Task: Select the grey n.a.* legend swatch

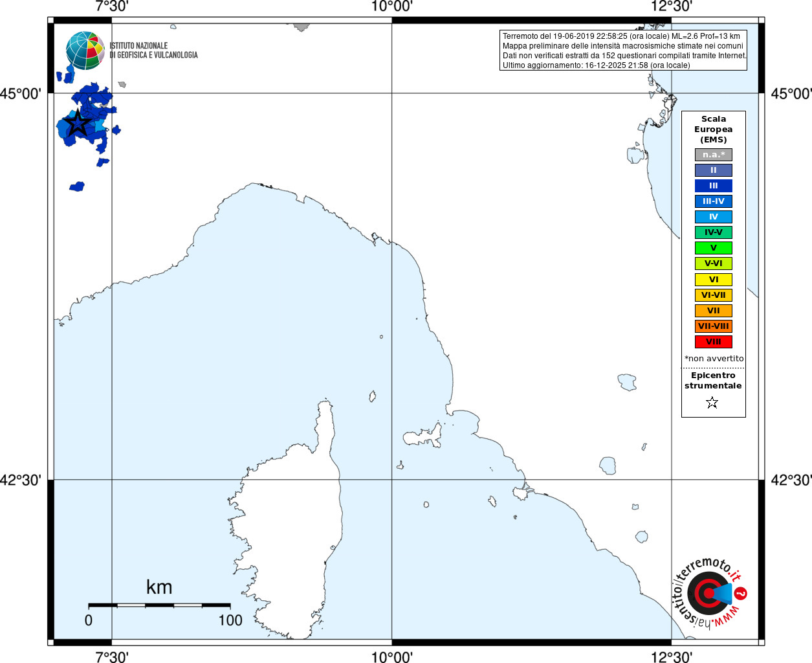Action: (x=714, y=155)
